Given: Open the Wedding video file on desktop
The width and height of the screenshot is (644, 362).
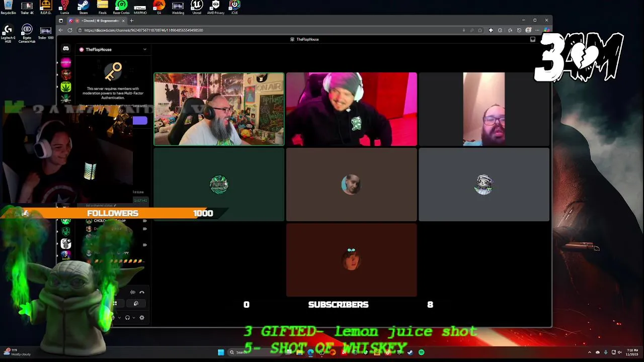Looking at the screenshot, I should (x=178, y=7).
